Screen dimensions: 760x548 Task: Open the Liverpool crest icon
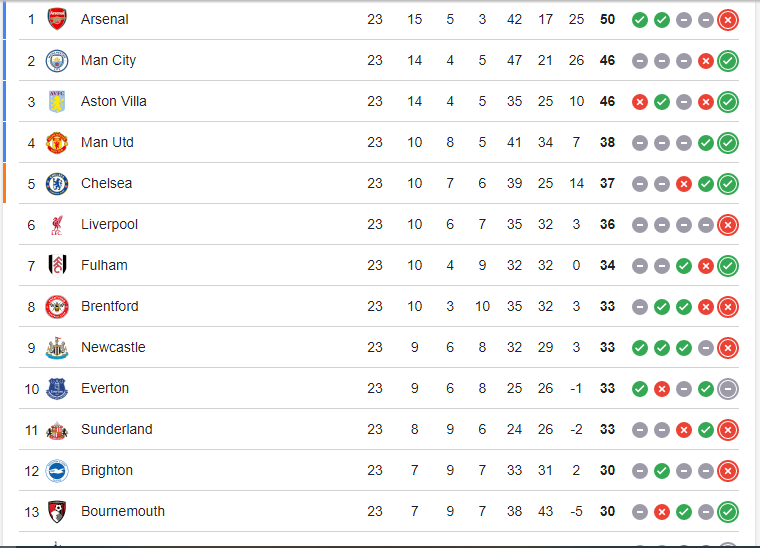56,225
